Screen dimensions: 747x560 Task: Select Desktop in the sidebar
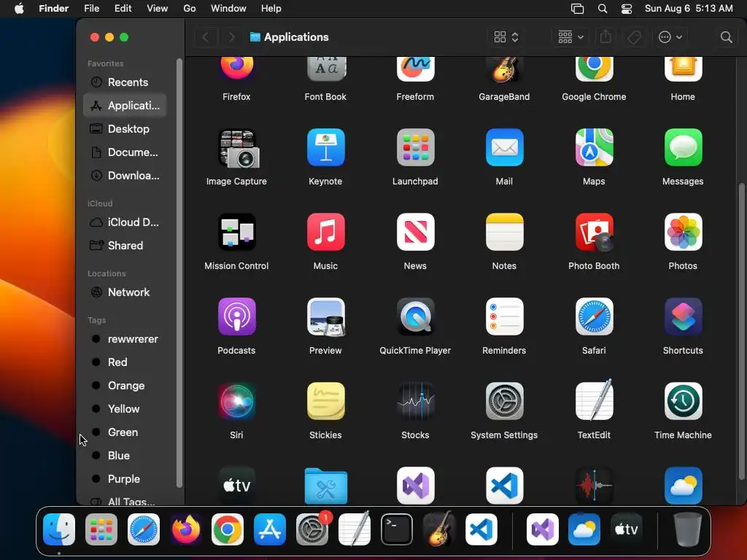pyautogui.click(x=125, y=129)
